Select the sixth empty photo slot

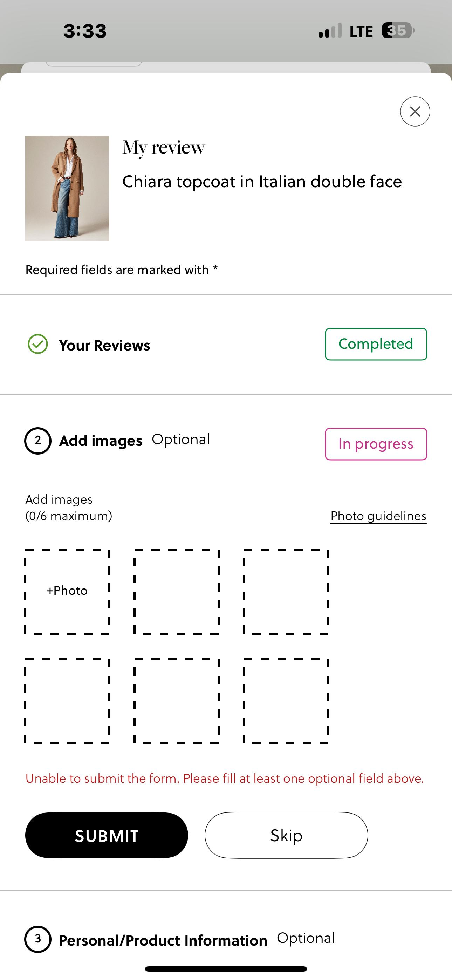coord(286,700)
